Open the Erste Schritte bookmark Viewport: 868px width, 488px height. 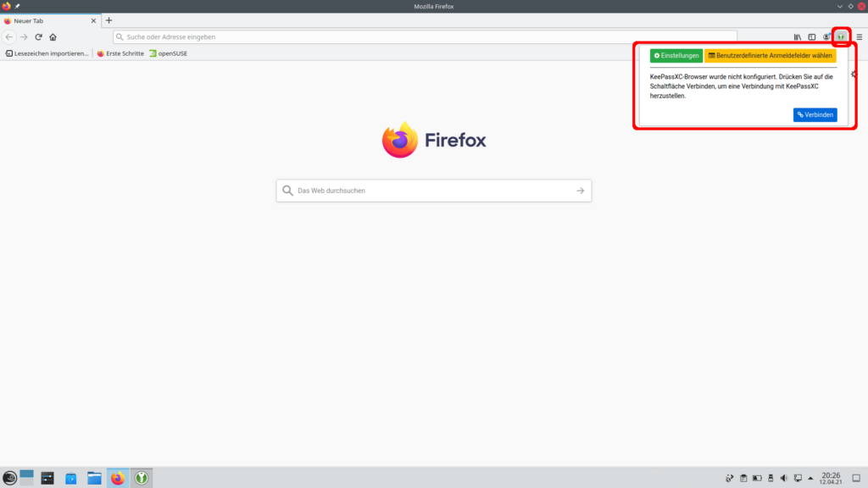point(120,53)
